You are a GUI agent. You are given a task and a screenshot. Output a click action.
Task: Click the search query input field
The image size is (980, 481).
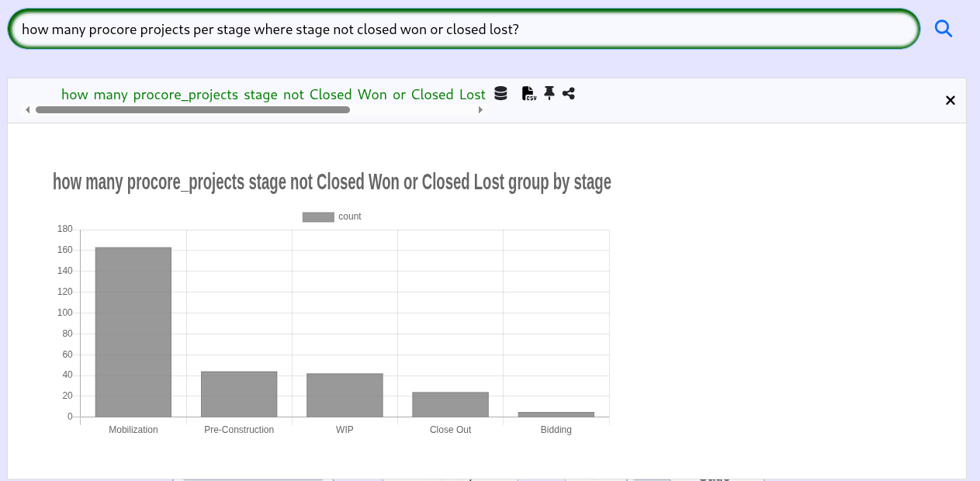pos(463,29)
